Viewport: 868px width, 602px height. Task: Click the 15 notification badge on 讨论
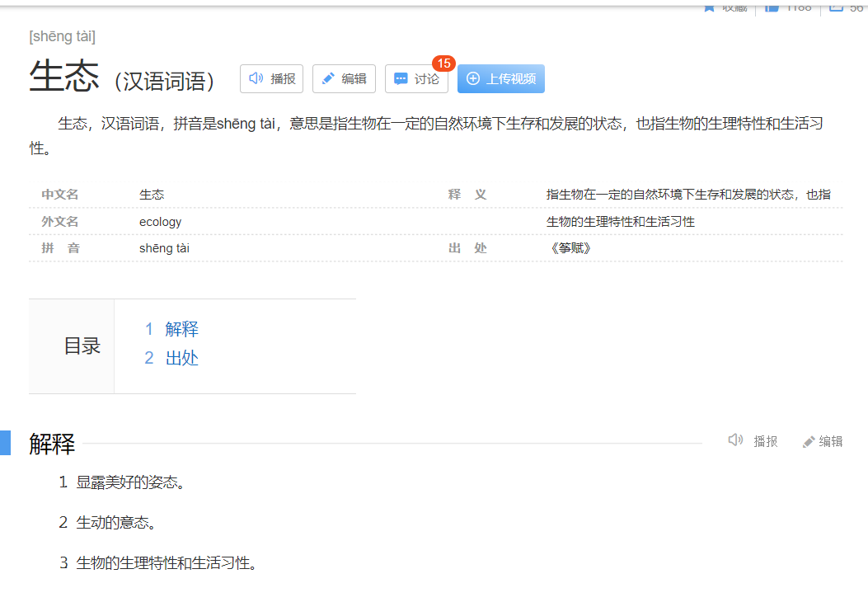pos(444,63)
